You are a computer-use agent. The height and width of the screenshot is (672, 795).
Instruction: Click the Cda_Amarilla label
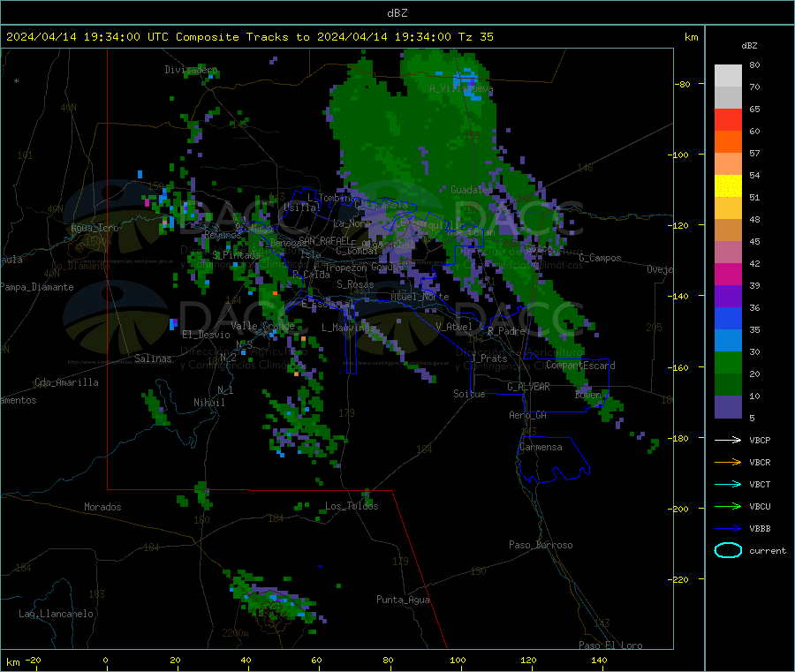point(66,382)
